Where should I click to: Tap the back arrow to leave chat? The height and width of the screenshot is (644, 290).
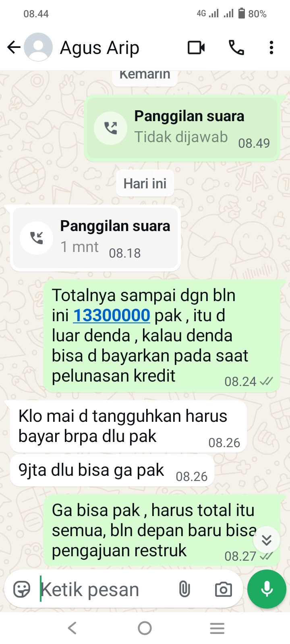pos(14,47)
